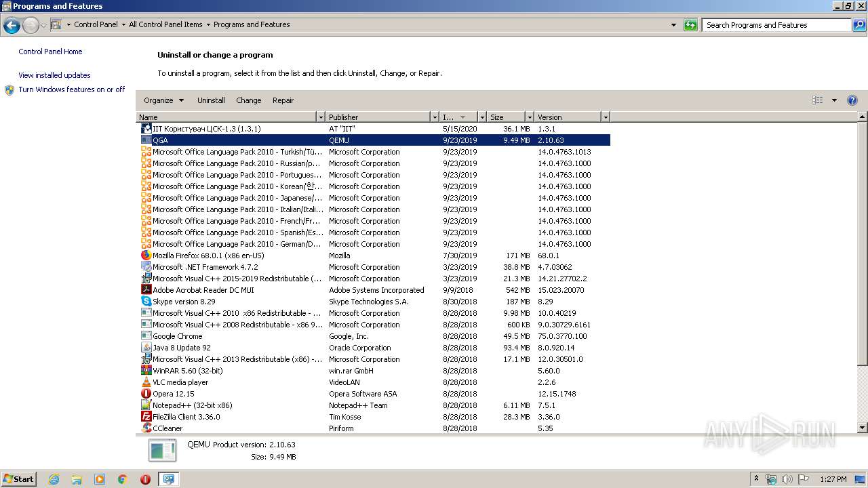This screenshot has width=868, height=488.
Task: Refresh the Programs and Features list
Action: tap(690, 25)
